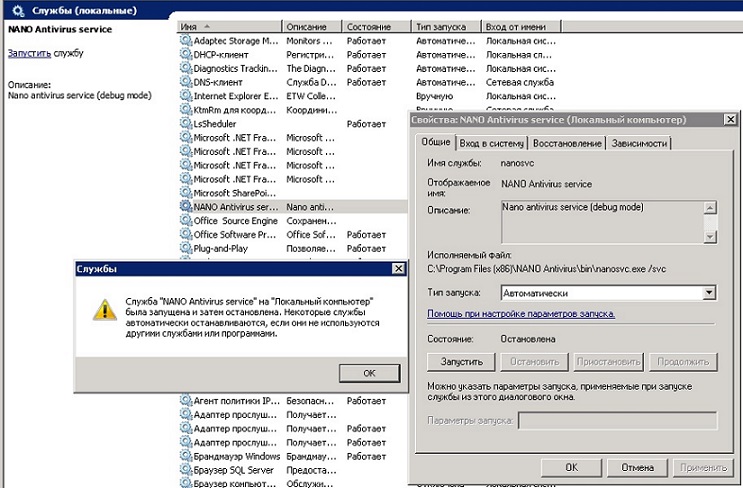Screen dimensions: 743x488
Task: Switch to the Вход в систему tab
Action: (x=492, y=143)
